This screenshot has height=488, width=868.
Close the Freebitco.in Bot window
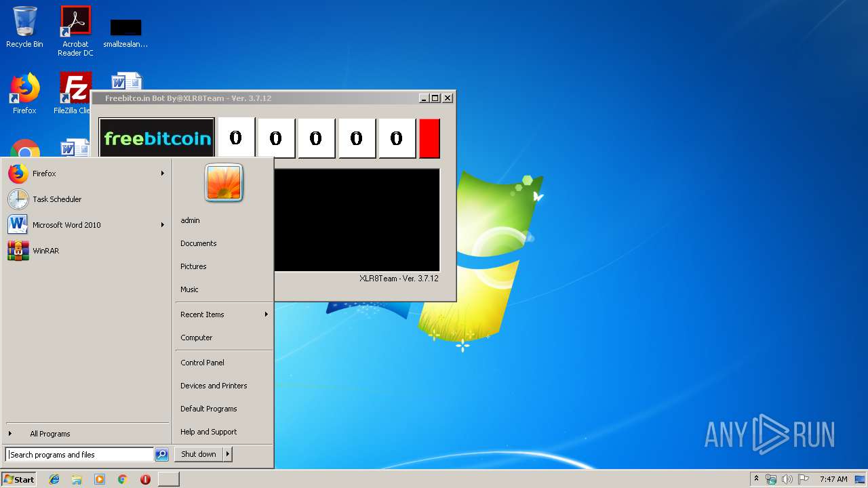coord(448,98)
